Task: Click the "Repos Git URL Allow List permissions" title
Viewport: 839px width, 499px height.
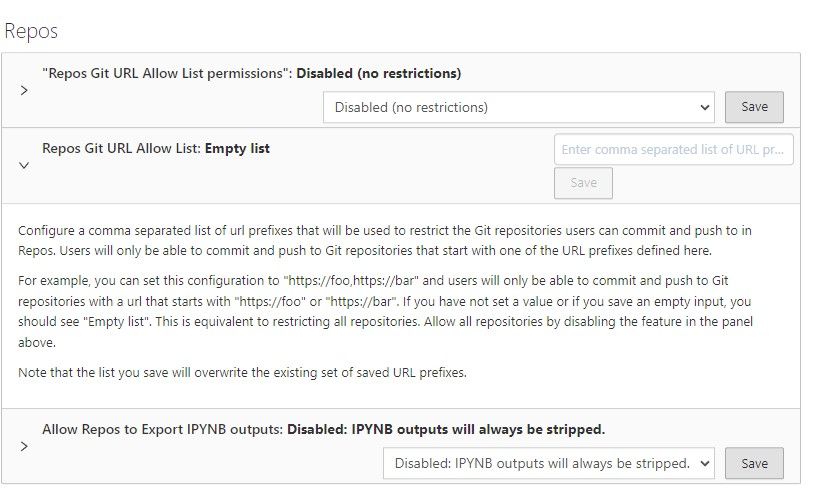Action: [165, 73]
